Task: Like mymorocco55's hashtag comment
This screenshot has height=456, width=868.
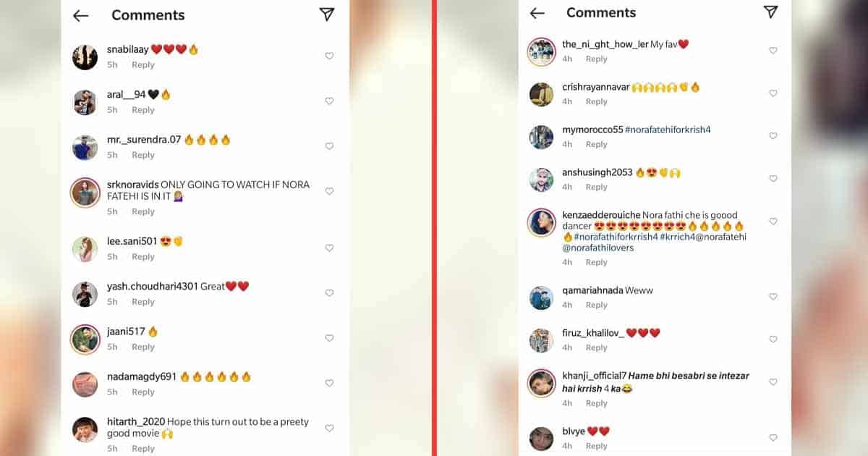Action: click(773, 136)
